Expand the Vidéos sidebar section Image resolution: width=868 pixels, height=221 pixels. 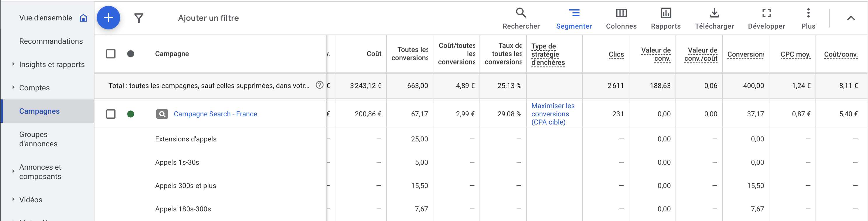13,199
